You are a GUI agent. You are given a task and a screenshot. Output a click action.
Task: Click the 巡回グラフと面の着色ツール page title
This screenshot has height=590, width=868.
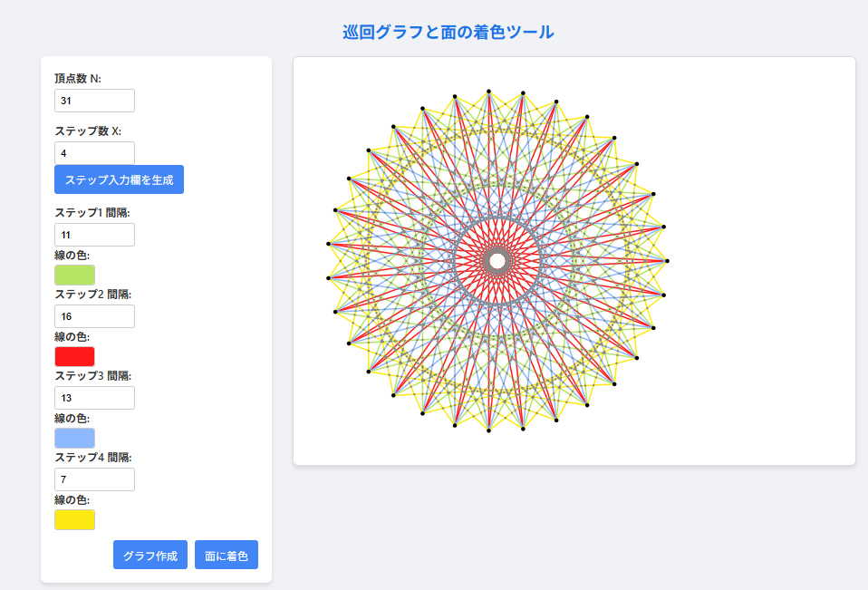point(448,32)
